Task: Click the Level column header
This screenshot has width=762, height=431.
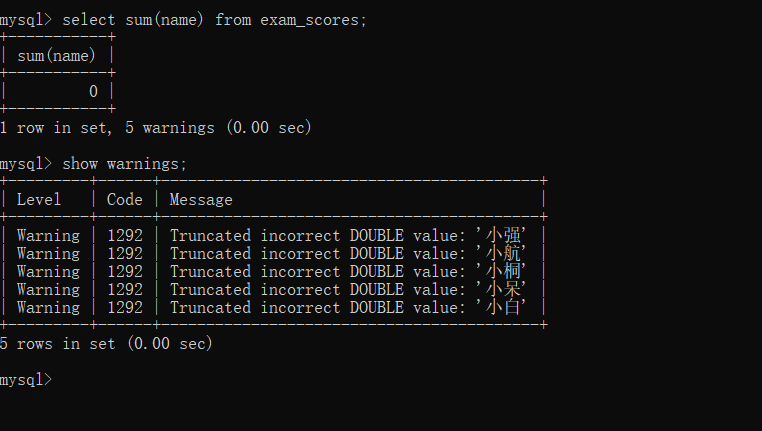Action: [x=39, y=200]
